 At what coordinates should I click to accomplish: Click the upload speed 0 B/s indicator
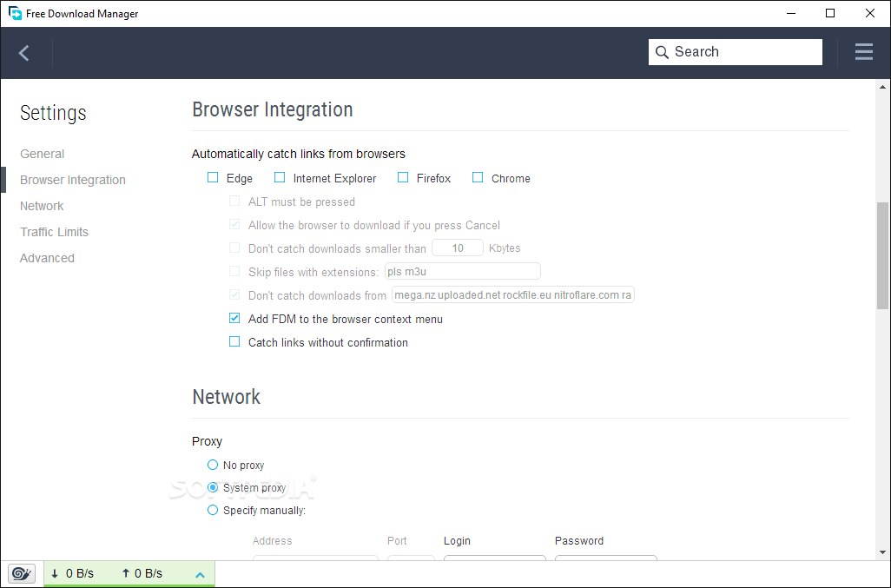click(x=142, y=574)
